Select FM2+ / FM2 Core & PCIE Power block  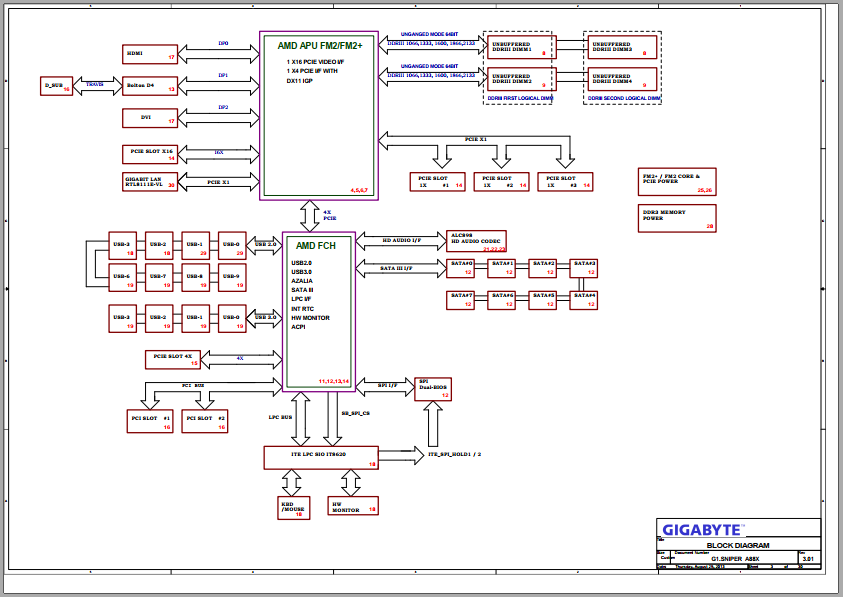(678, 181)
